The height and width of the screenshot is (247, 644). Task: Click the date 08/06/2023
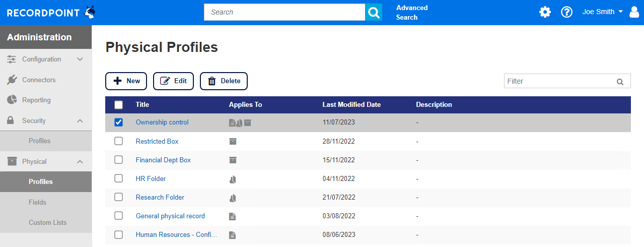click(x=339, y=234)
